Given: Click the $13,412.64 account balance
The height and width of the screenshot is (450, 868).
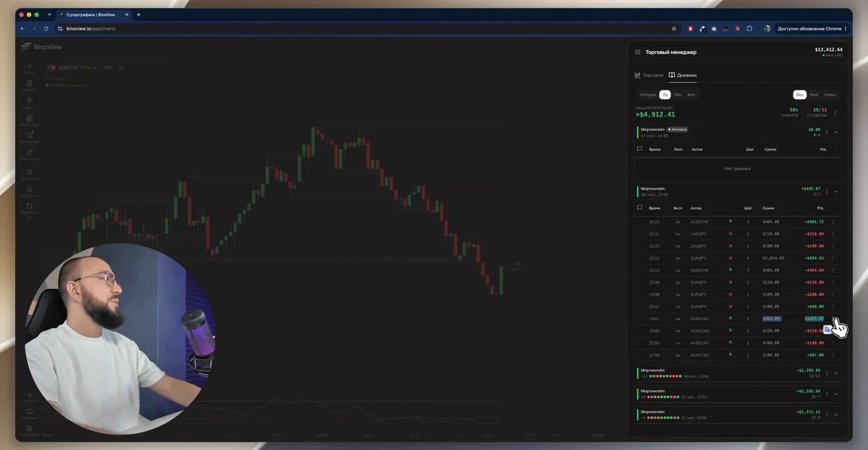Looking at the screenshot, I should click(x=828, y=49).
